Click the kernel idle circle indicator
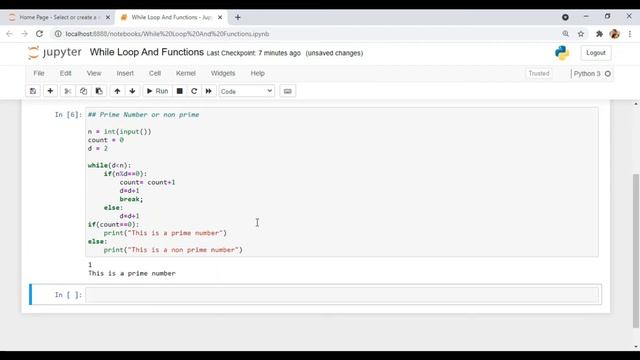This screenshot has height=360, width=640. tap(608, 74)
